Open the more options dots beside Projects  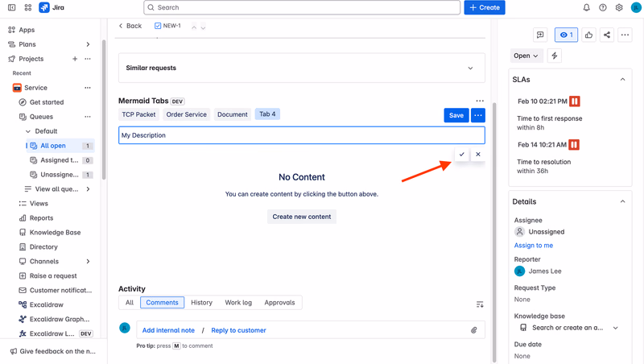[88, 59]
